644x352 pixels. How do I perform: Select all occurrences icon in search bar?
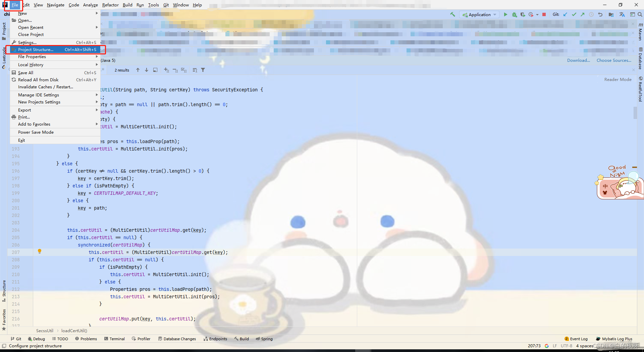pos(184,70)
